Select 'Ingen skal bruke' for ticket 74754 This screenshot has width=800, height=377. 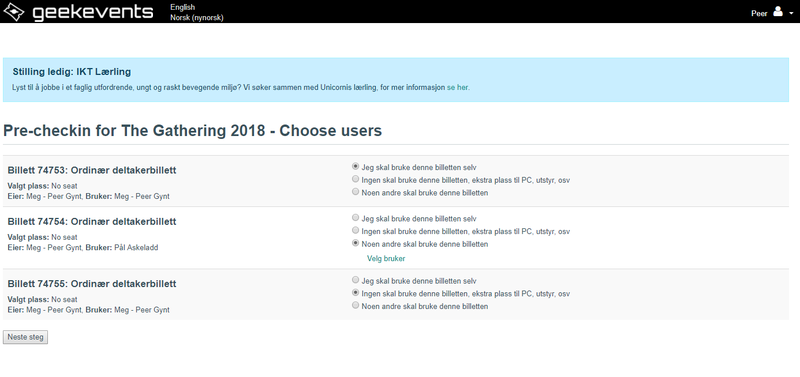coord(356,231)
